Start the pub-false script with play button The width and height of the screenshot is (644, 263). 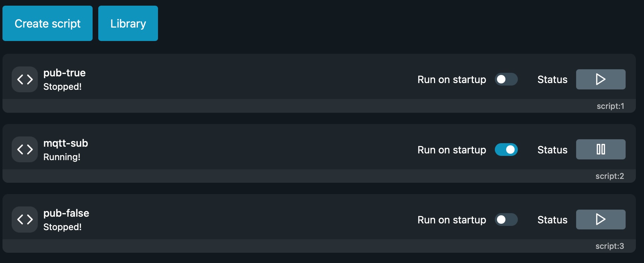click(x=601, y=220)
